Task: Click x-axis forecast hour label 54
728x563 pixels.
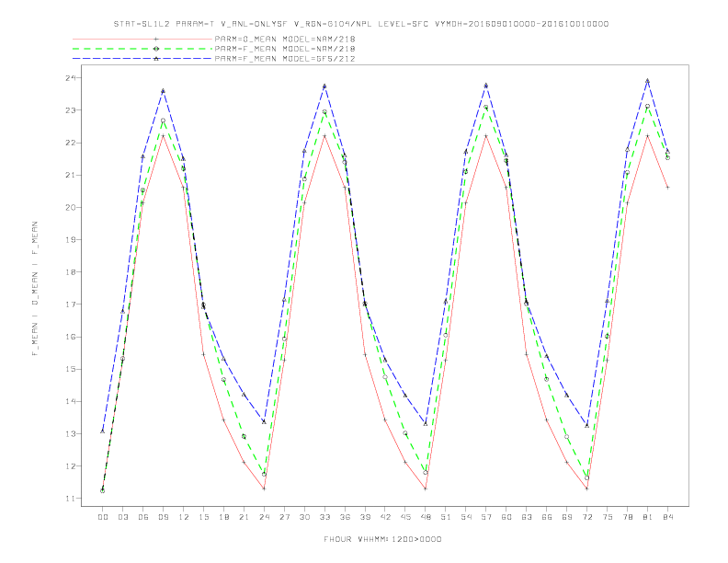Action: [x=466, y=517]
